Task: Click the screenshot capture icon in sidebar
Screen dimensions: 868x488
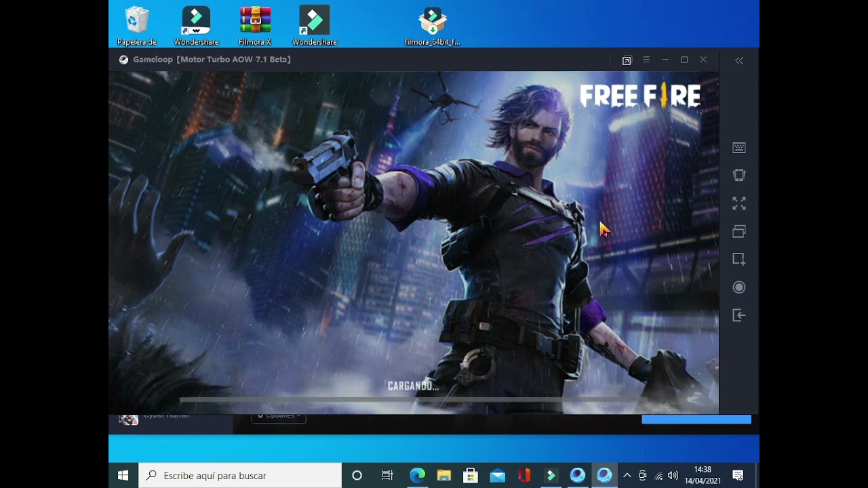Action: pos(739,259)
